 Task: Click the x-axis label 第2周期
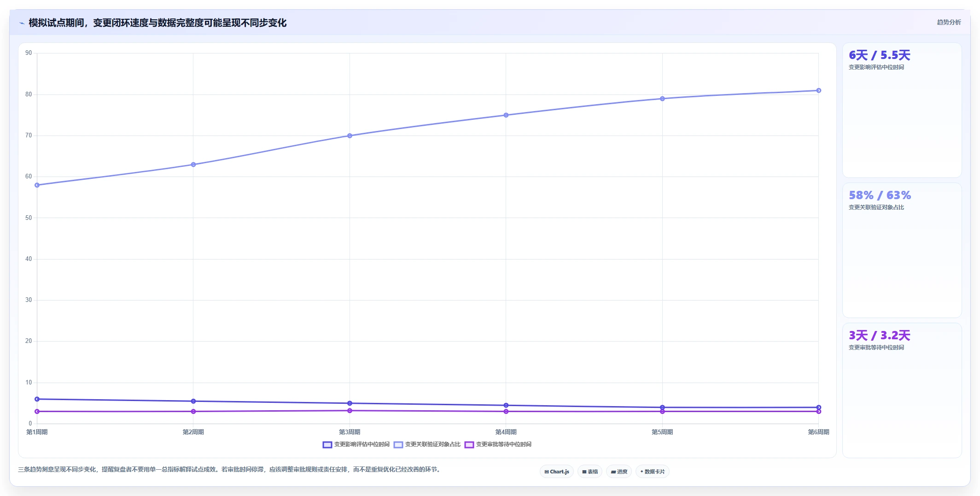[x=193, y=432]
